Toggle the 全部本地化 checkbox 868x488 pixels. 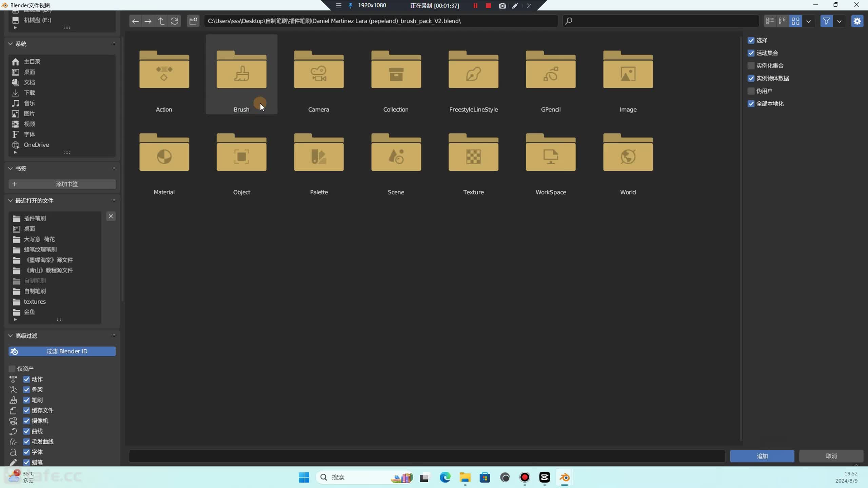tap(751, 104)
